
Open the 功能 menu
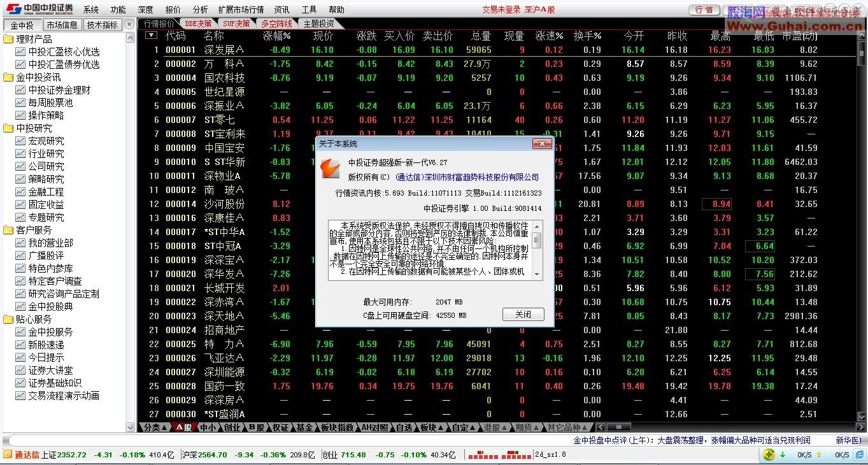(x=118, y=10)
